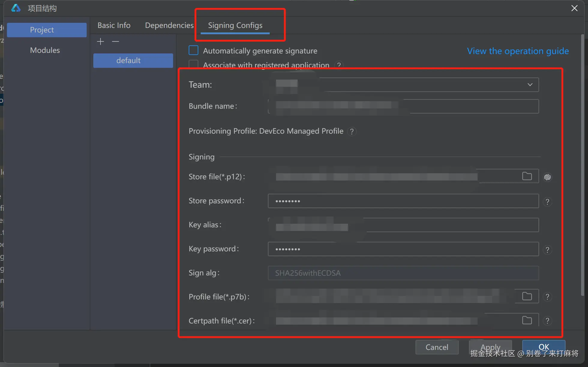
Task: Select Modules in the left sidebar
Action: point(45,50)
